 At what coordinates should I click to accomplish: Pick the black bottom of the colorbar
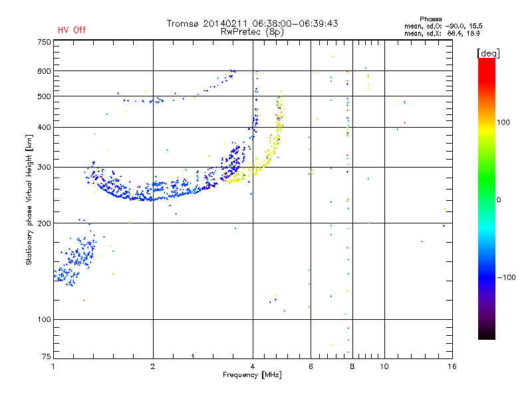point(486,336)
